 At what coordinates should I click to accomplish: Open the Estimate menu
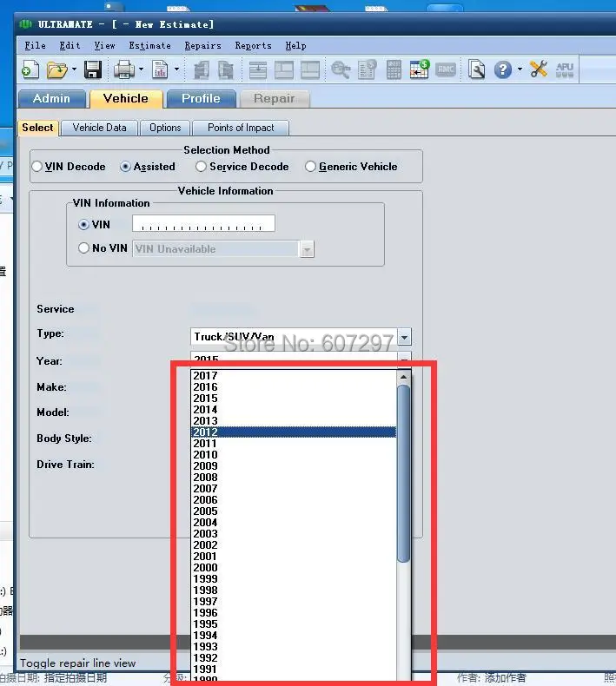pyautogui.click(x=149, y=45)
